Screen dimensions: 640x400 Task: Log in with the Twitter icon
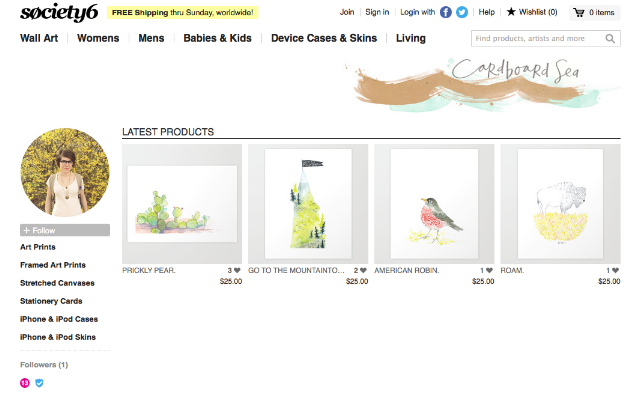click(462, 12)
